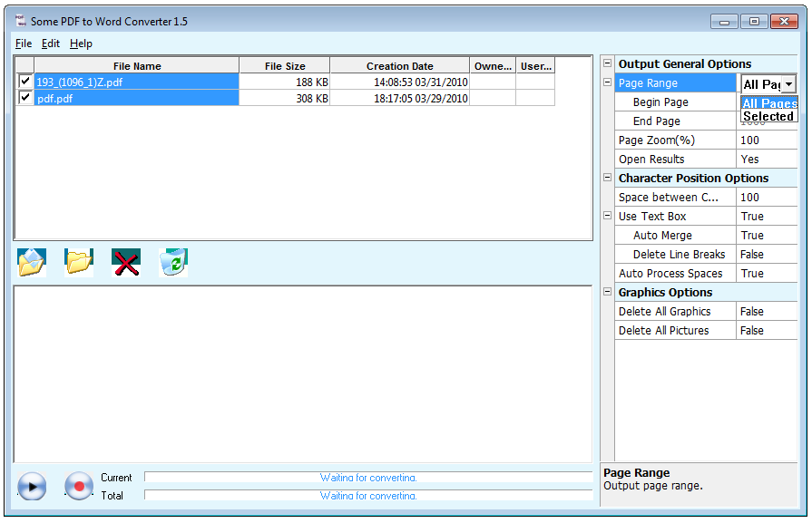Click the Total progress bar
Image resolution: width=812 pixels, height=523 pixels.
368,495
